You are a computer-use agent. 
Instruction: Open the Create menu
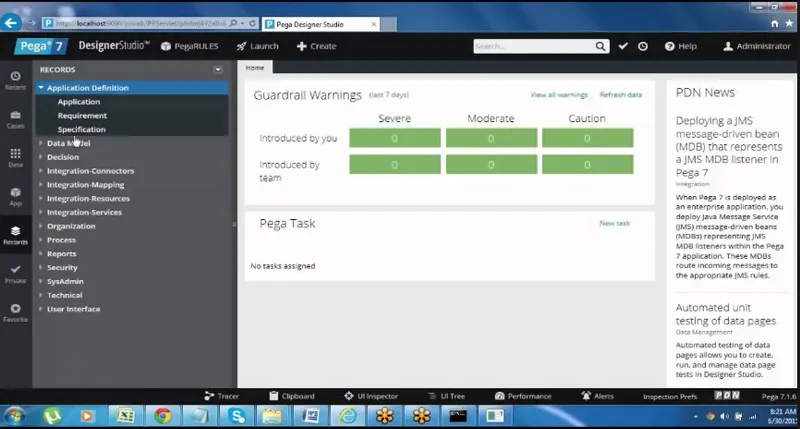[x=316, y=46]
